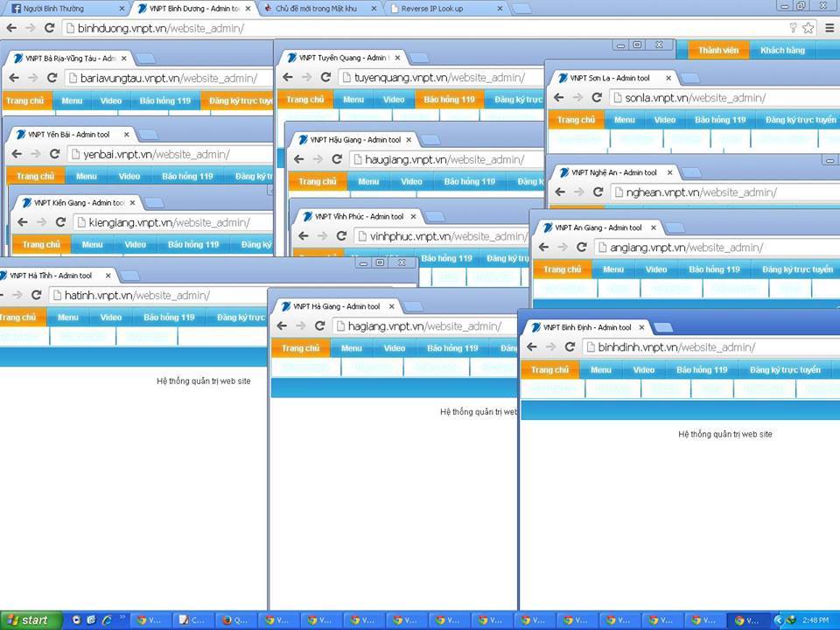Screen dimensions: 840x630
Task: Focus the angiang.vnpt.vn address bar
Action: (x=717, y=248)
